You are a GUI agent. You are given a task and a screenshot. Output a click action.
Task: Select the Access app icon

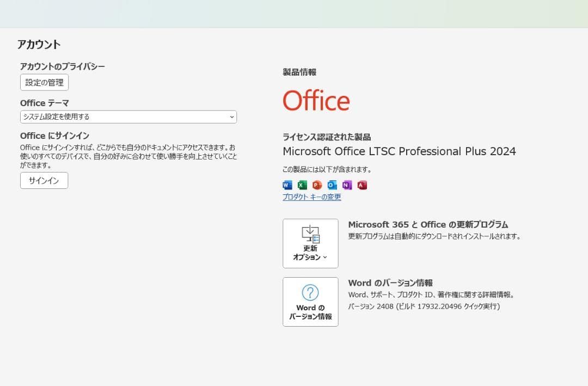[362, 185]
